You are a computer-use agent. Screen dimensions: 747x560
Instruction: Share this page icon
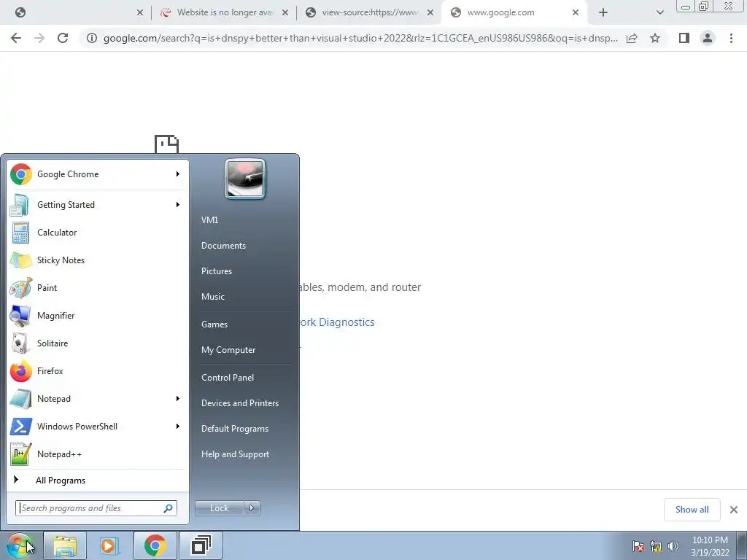coord(632,38)
